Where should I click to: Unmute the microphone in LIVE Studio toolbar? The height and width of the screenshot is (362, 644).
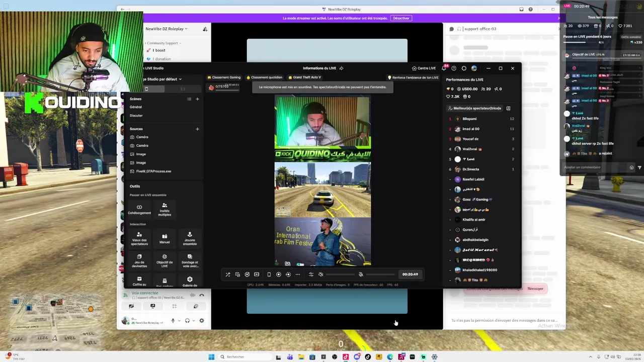click(361, 275)
